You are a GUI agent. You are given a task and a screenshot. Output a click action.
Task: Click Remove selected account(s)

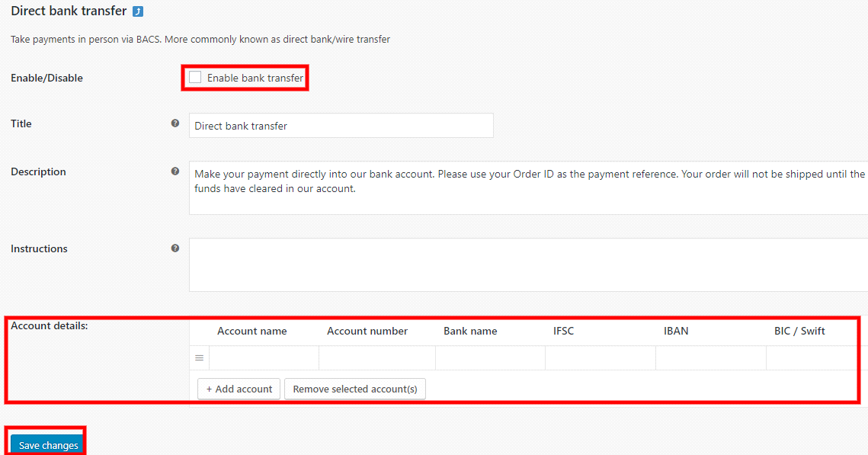click(x=354, y=389)
